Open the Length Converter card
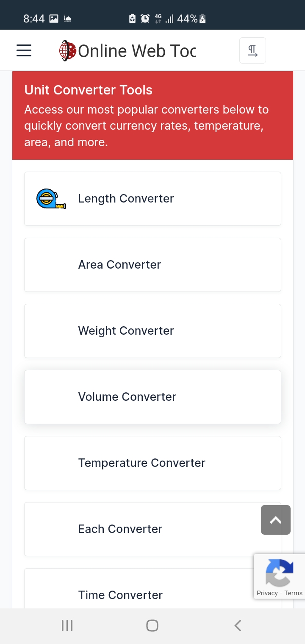 pos(152,199)
